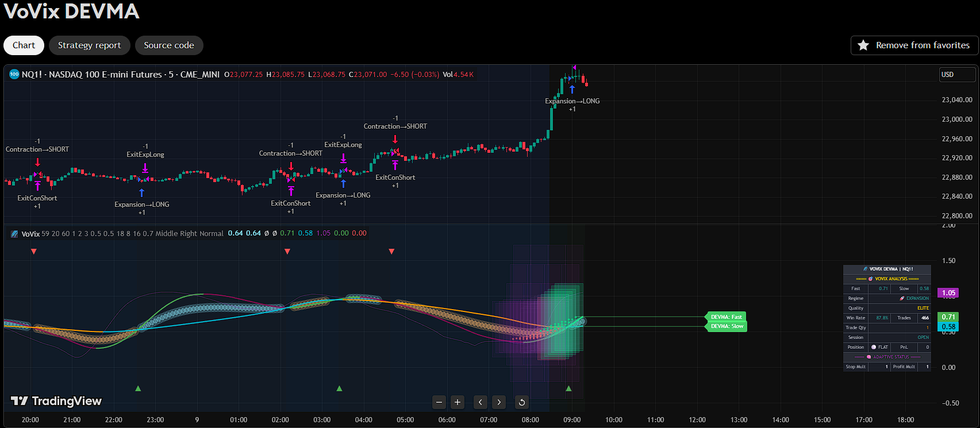Click the white circle beside FLAT position

click(x=874, y=347)
